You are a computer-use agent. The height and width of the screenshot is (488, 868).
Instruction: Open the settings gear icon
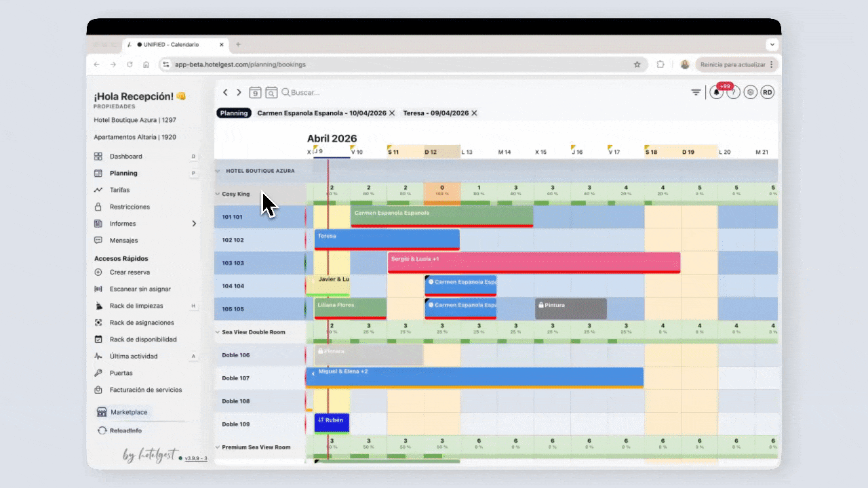750,92
